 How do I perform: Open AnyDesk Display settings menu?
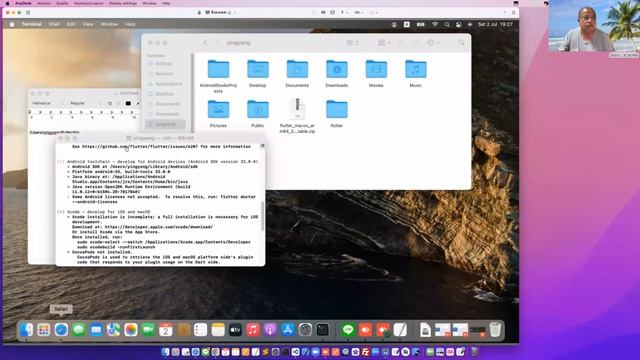tap(123, 3)
